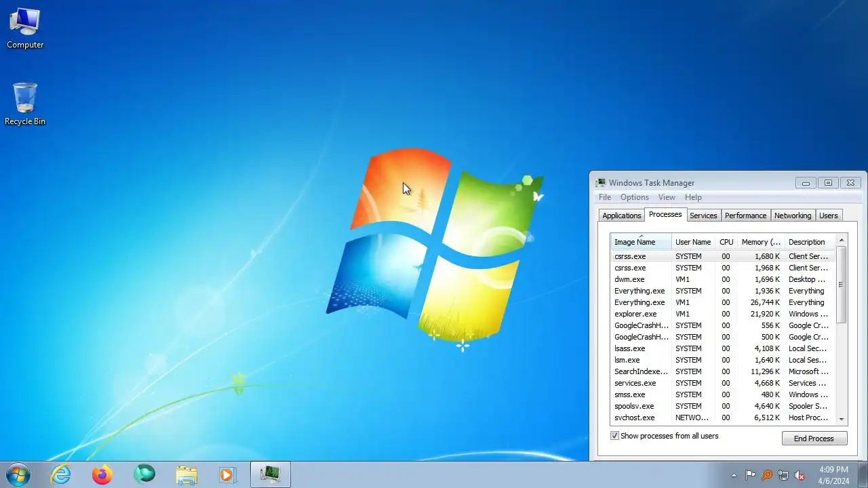Click the End Process button
868x488 pixels.
[814, 439]
